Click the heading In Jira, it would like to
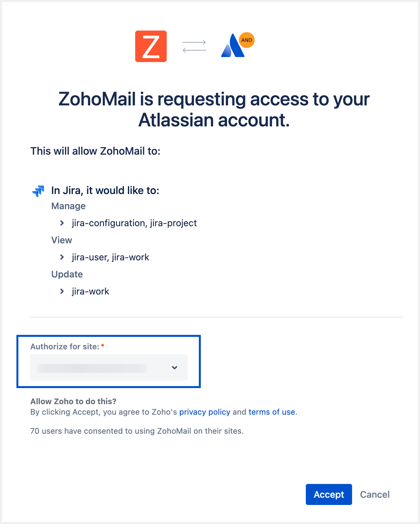 105,190
